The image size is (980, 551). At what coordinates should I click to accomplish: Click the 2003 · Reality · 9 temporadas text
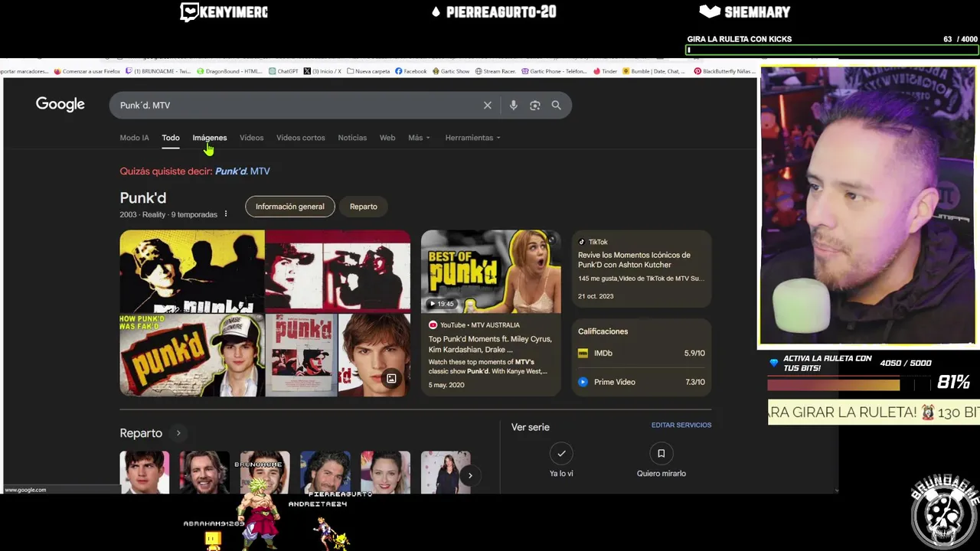[168, 214]
